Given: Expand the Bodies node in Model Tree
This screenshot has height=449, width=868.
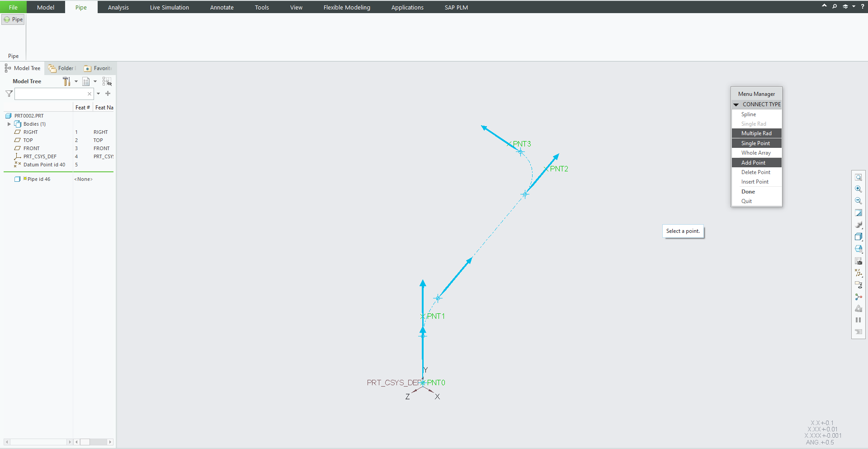Looking at the screenshot, I should [x=9, y=124].
